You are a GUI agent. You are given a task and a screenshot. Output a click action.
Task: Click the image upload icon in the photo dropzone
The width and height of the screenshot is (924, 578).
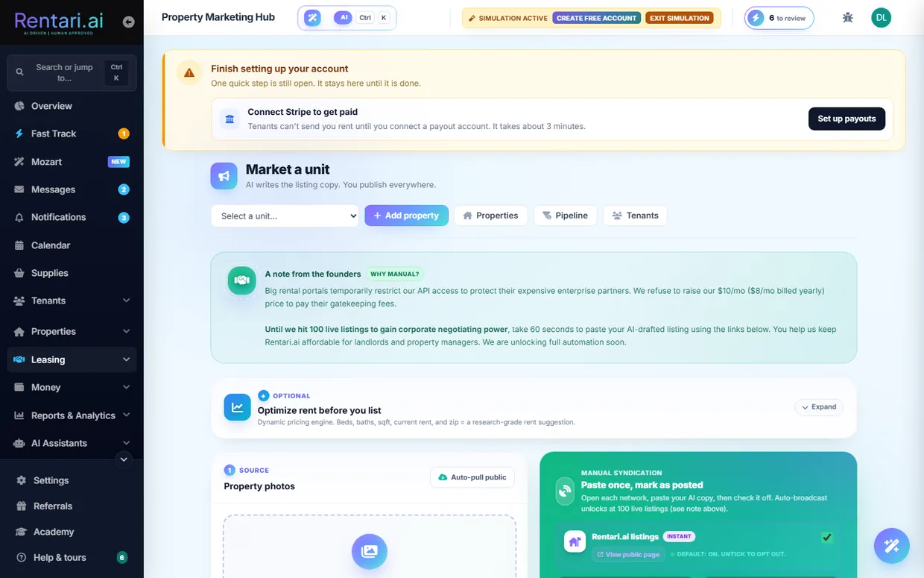pos(370,552)
